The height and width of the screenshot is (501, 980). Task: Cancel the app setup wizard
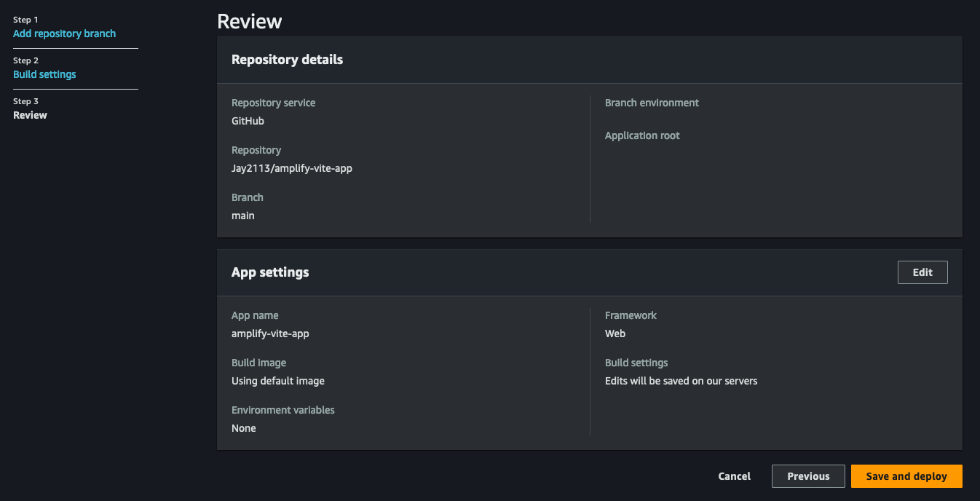click(734, 476)
